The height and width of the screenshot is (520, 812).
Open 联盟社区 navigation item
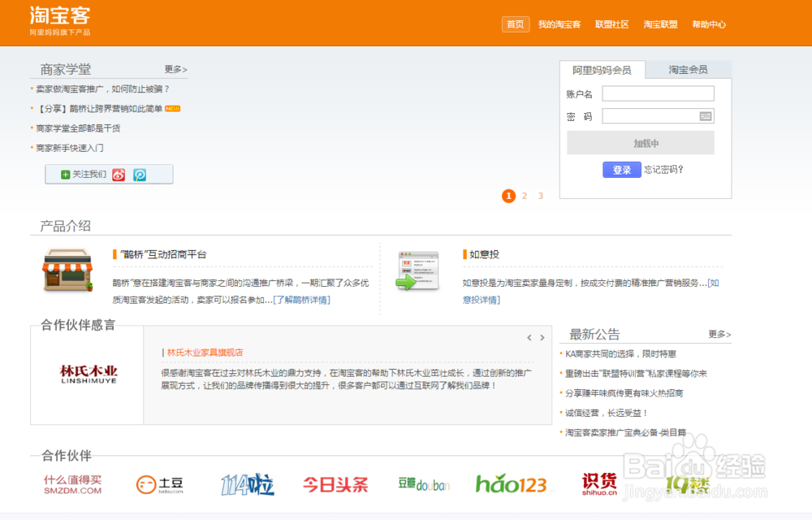point(612,24)
